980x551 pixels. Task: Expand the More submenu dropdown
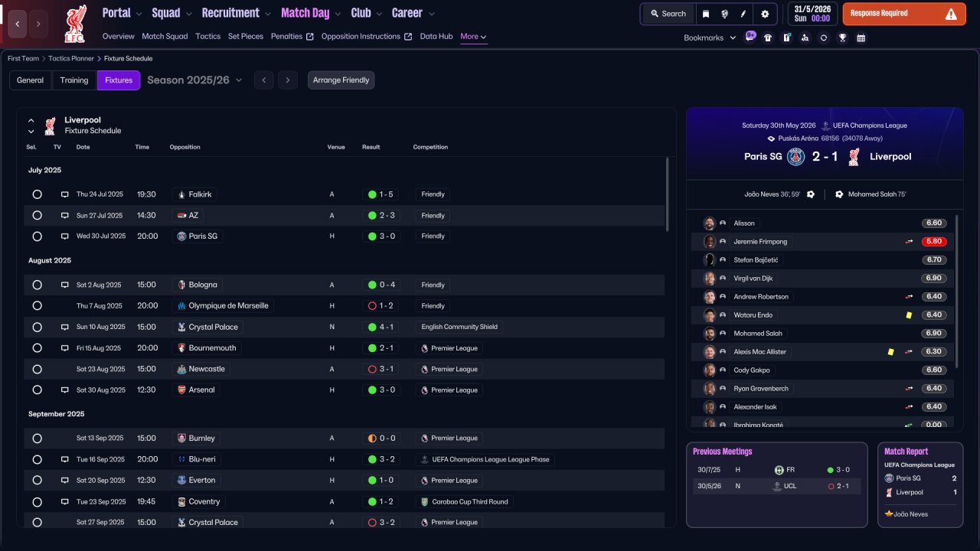click(473, 36)
